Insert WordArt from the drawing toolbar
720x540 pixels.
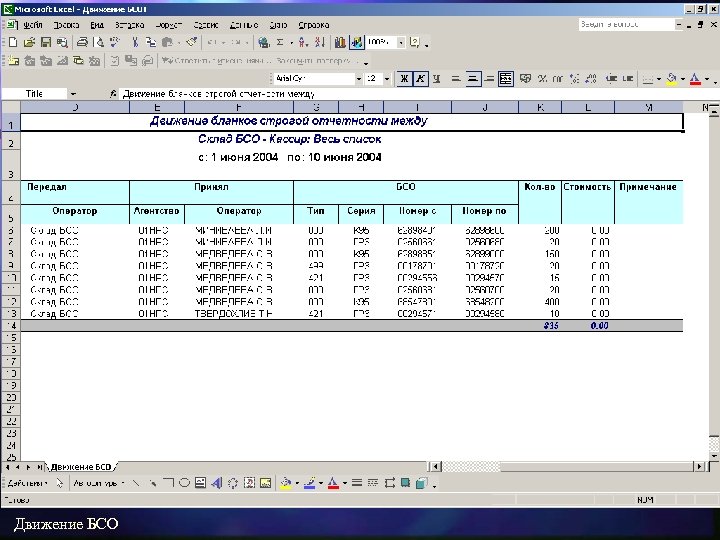[x=217, y=483]
